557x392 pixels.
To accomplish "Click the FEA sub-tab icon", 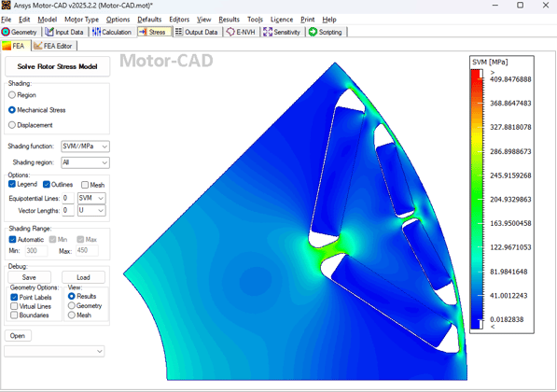I will point(7,46).
